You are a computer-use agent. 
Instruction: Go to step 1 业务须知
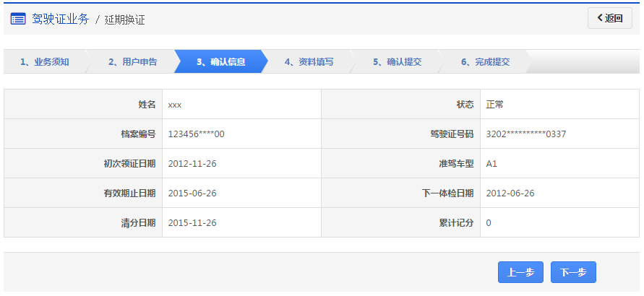coord(44,62)
